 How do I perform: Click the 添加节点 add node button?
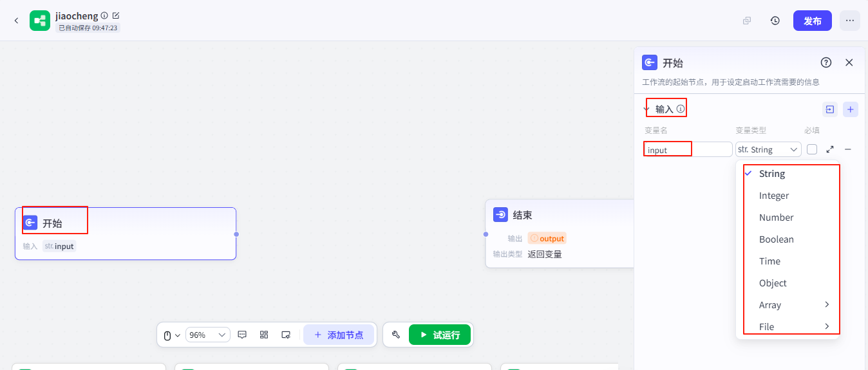click(339, 335)
